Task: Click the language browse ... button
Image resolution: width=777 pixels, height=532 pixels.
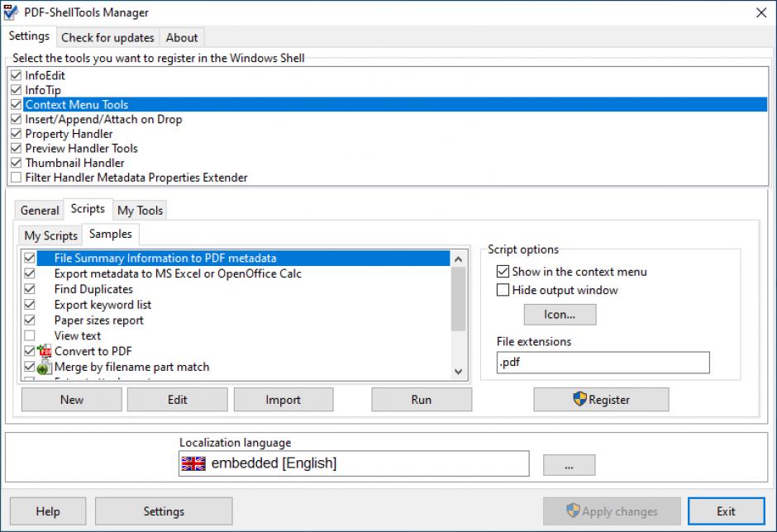Action: [570, 465]
